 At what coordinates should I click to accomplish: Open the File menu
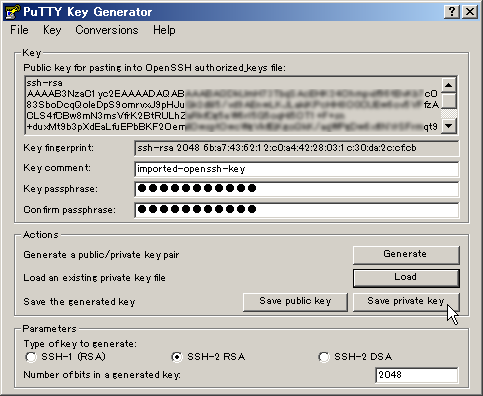(19, 30)
